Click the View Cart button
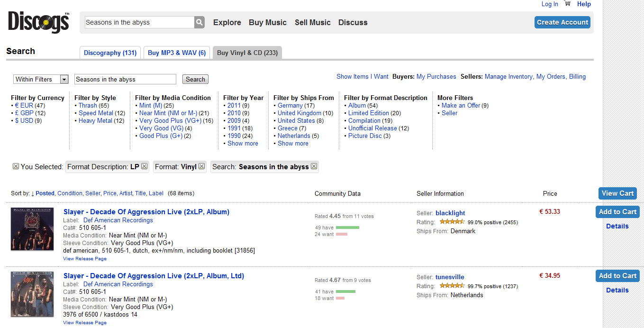644x328 pixels. pos(617,193)
